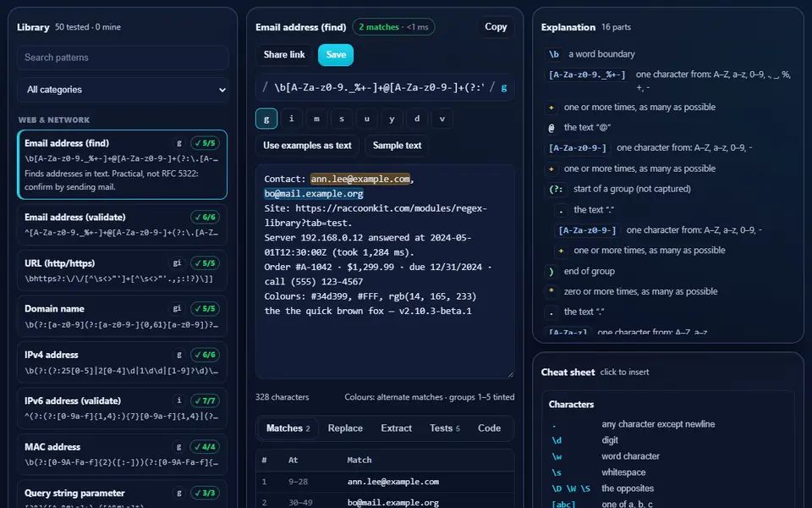The image size is (812, 508).
Task: Click the 'gi' flag chip on Domain name
Action: (x=177, y=308)
